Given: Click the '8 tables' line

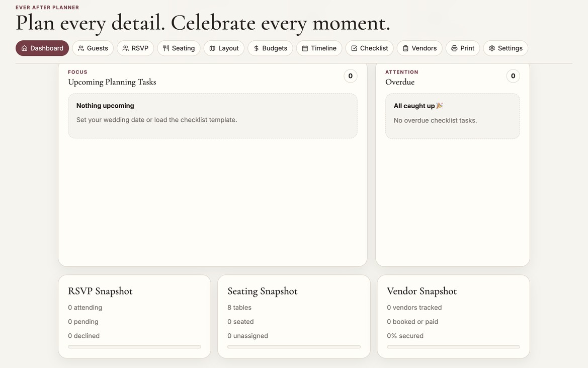Looking at the screenshot, I should pos(239,308).
